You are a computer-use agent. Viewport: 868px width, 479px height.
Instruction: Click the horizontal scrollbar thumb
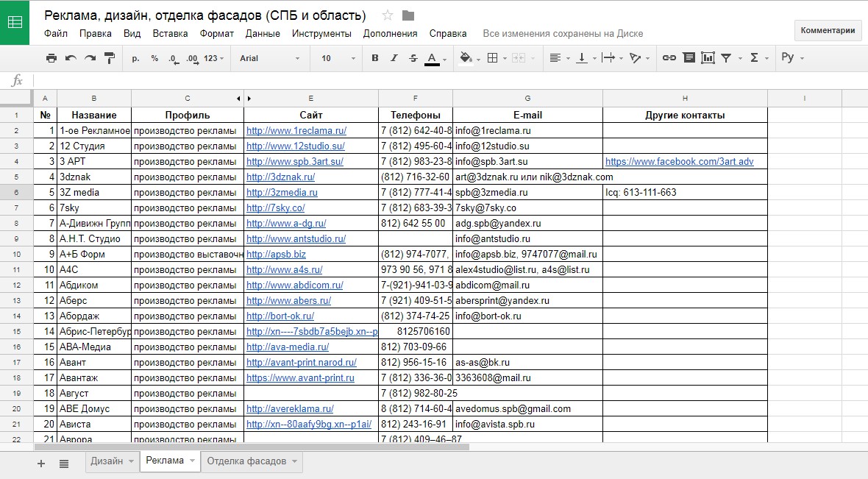tap(252, 447)
